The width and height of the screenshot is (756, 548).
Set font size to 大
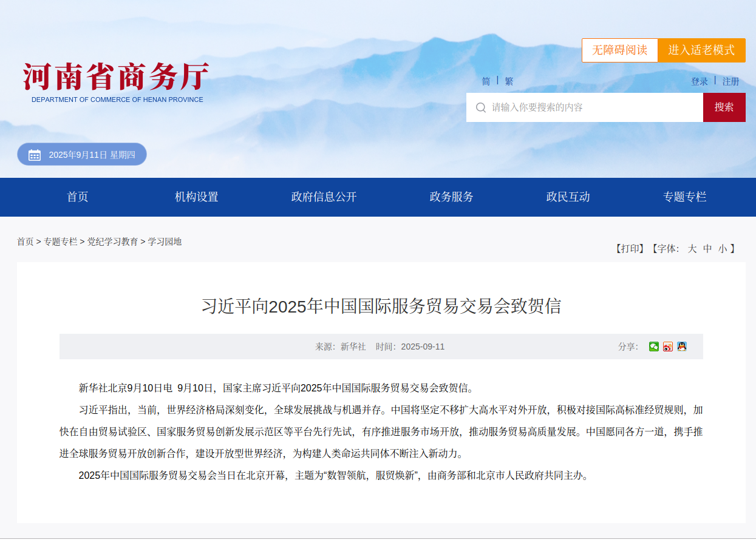tap(692, 249)
